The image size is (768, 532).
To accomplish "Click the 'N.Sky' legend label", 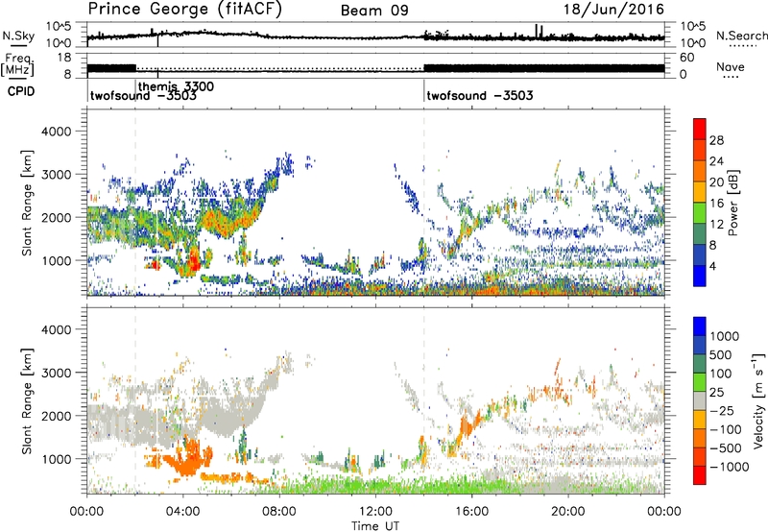I will pos(18,36).
